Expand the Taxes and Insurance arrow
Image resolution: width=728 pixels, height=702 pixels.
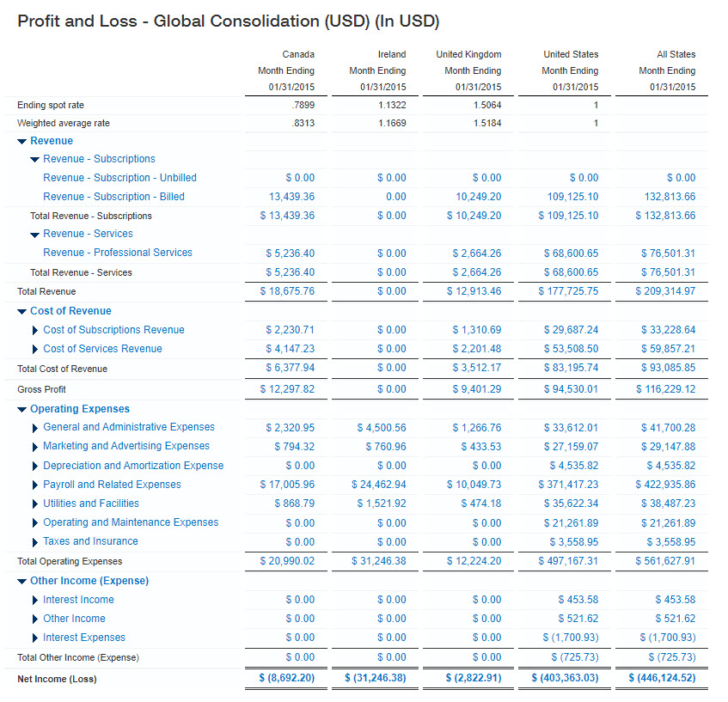pos(35,542)
